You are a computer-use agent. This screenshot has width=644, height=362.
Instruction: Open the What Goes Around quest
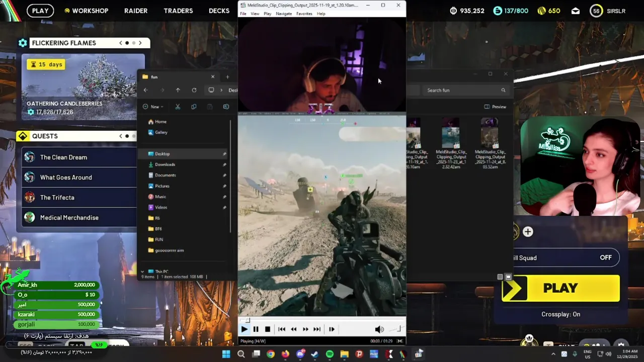click(x=79, y=177)
